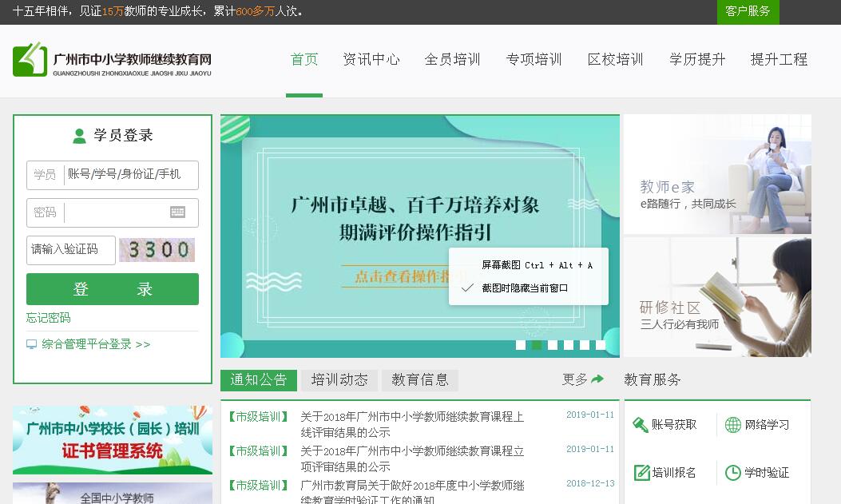Switch to the 教育信息 tab
The image size is (841, 504).
click(x=420, y=380)
